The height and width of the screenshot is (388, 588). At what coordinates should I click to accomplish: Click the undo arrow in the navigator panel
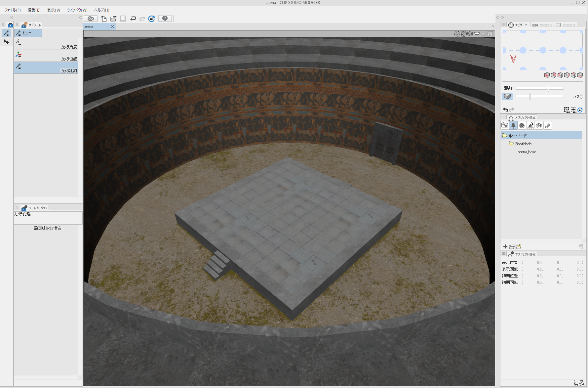pyautogui.click(x=505, y=109)
